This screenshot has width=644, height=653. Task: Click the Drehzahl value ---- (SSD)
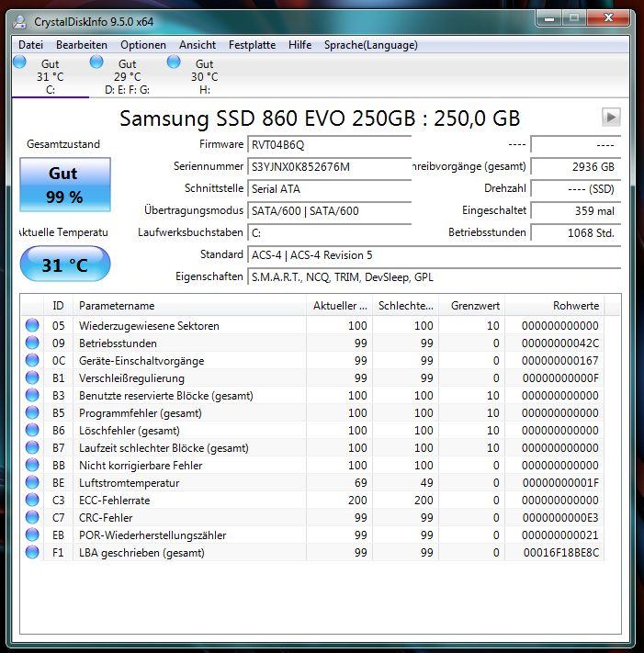point(576,189)
